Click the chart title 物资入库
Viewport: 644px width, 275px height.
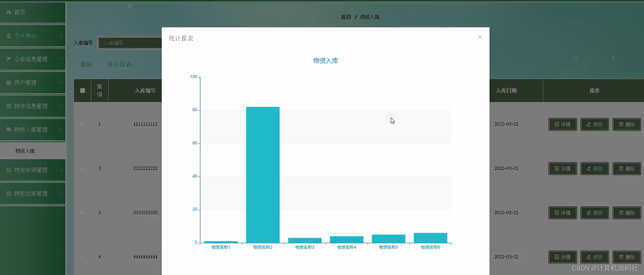(325, 61)
